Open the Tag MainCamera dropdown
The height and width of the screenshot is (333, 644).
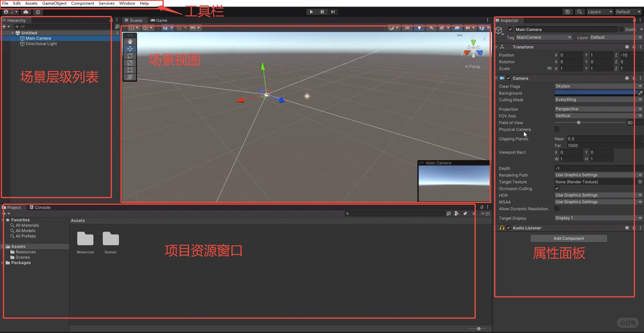pyautogui.click(x=544, y=37)
